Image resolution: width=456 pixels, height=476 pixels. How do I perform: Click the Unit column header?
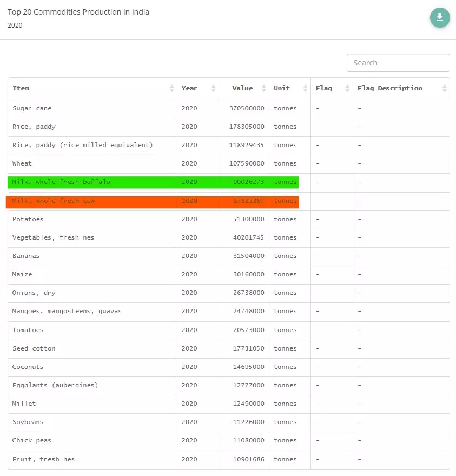click(x=290, y=89)
